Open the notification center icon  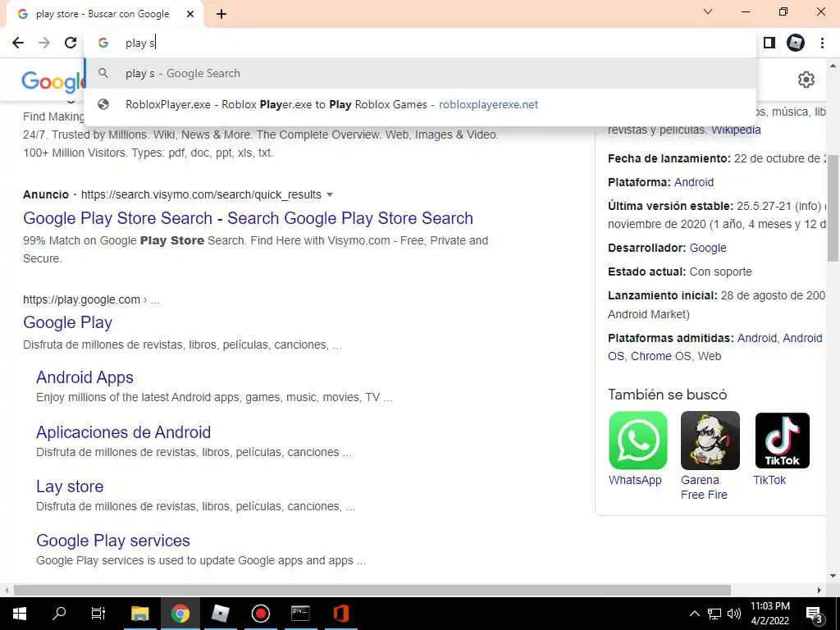point(815,614)
